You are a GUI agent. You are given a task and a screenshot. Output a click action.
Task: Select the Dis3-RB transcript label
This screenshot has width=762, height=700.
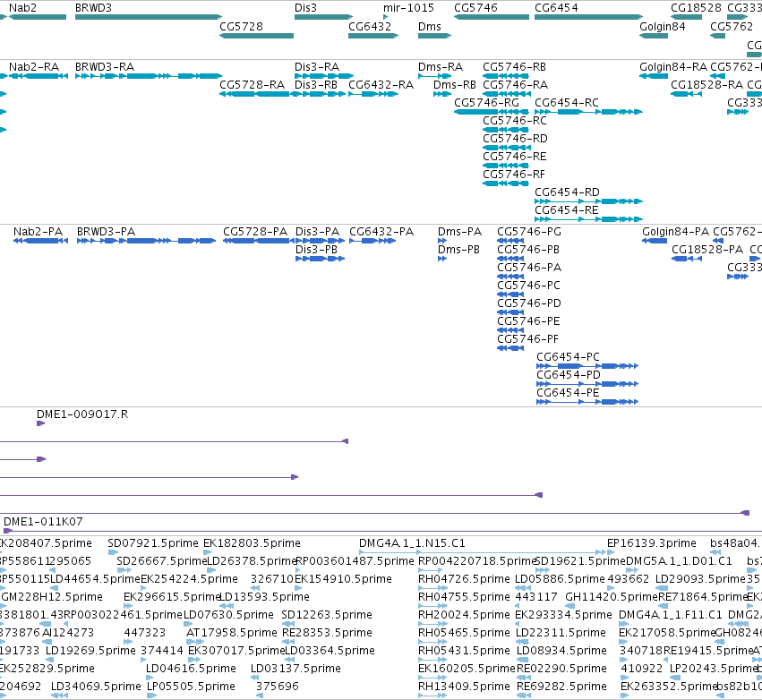click(316, 84)
